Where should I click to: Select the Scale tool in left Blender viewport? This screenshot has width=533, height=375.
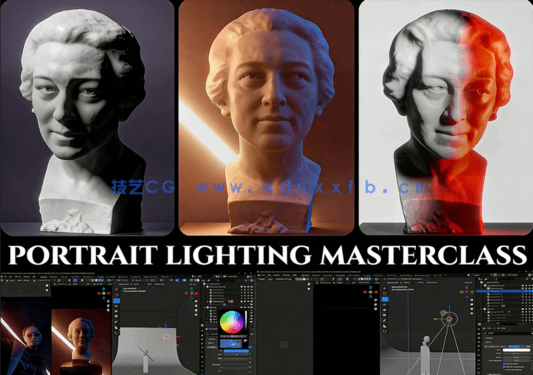click(116, 311)
